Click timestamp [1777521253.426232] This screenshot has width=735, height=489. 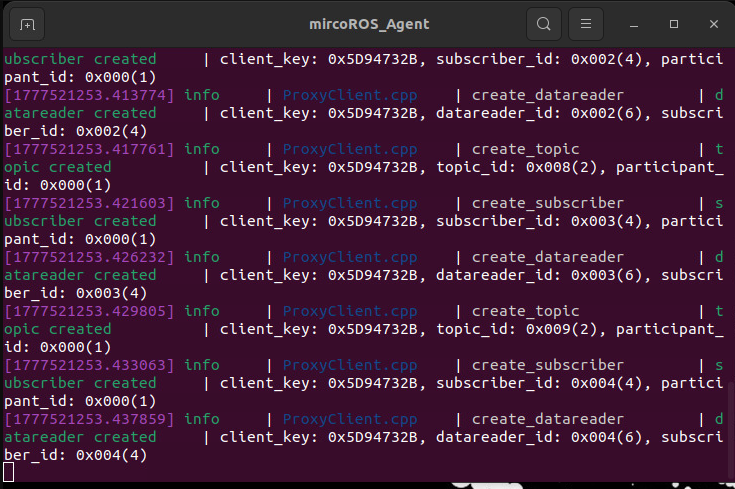pyautogui.click(x=89, y=257)
